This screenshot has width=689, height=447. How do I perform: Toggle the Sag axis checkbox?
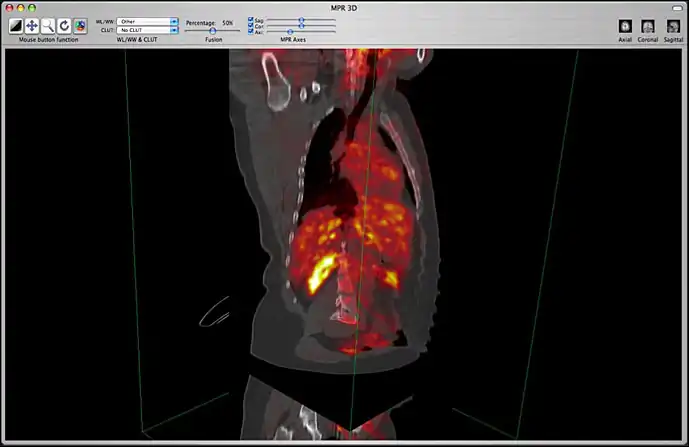point(251,19)
